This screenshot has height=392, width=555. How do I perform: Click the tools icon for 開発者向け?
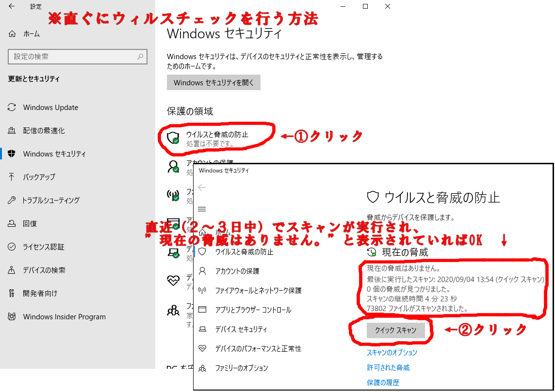click(x=12, y=293)
